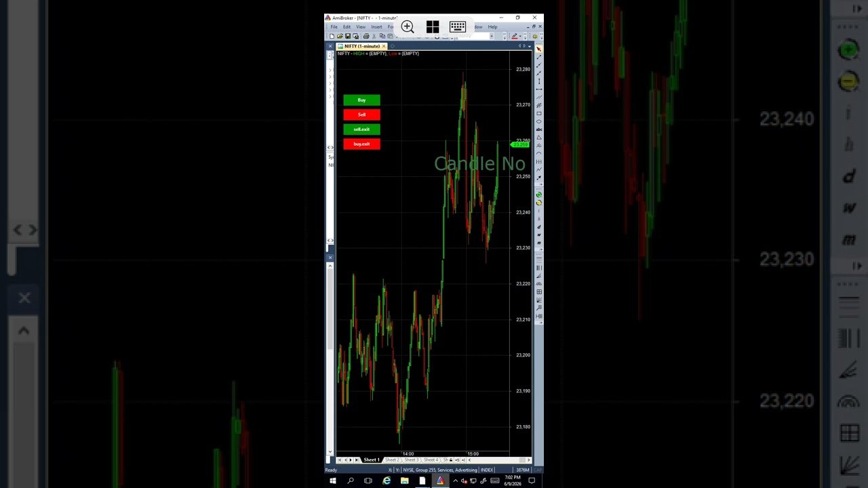
Task: Open the Insert menu
Action: 376,27
